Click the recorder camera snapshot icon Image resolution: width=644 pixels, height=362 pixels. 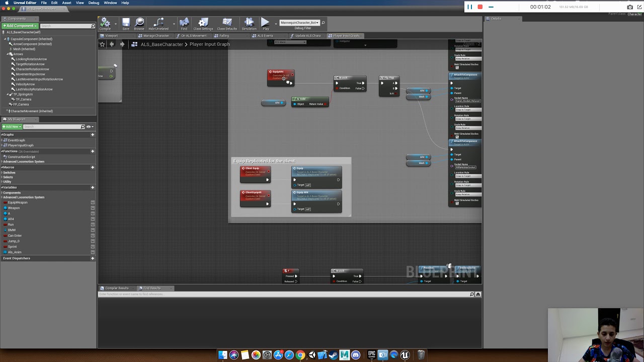tap(630, 7)
